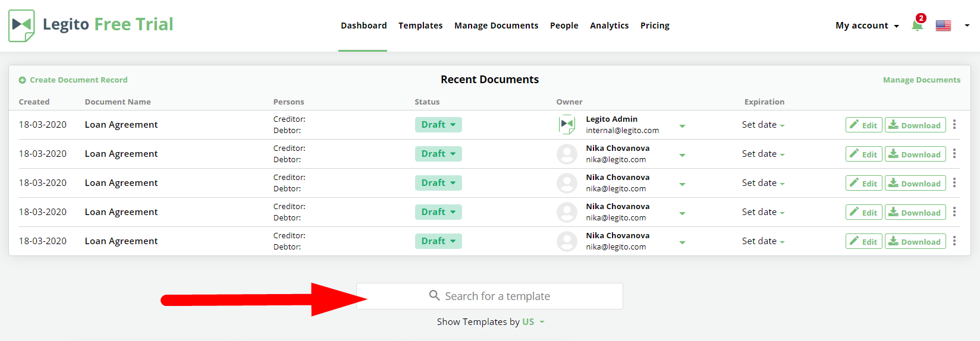Click the search magnifier icon

[435, 295]
